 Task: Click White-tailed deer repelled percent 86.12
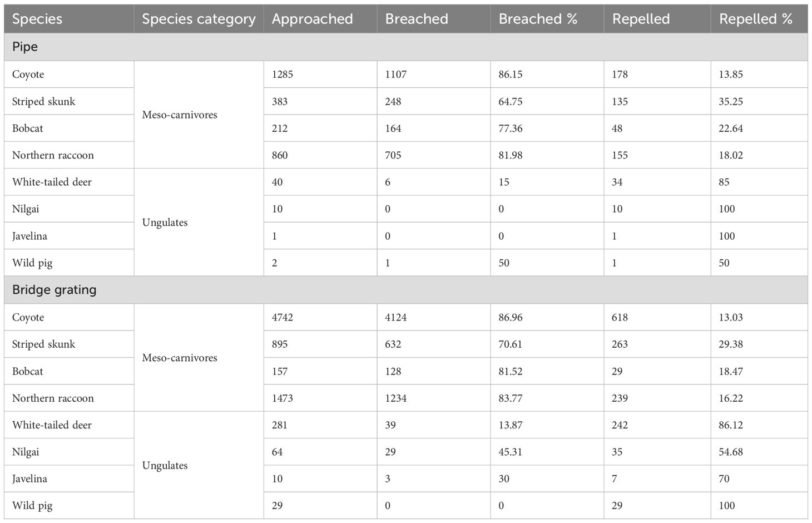coord(731,425)
